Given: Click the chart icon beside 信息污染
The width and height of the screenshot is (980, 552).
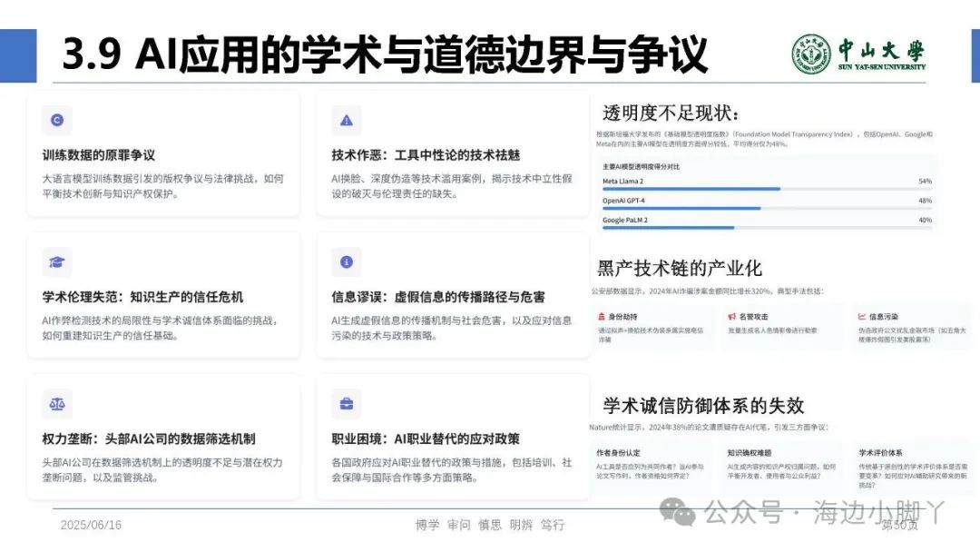Looking at the screenshot, I should coord(862,317).
